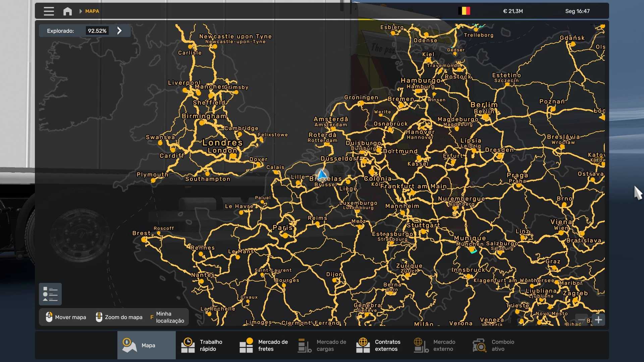
Task: Click the MAPA breadcrumb label
Action: [92, 11]
